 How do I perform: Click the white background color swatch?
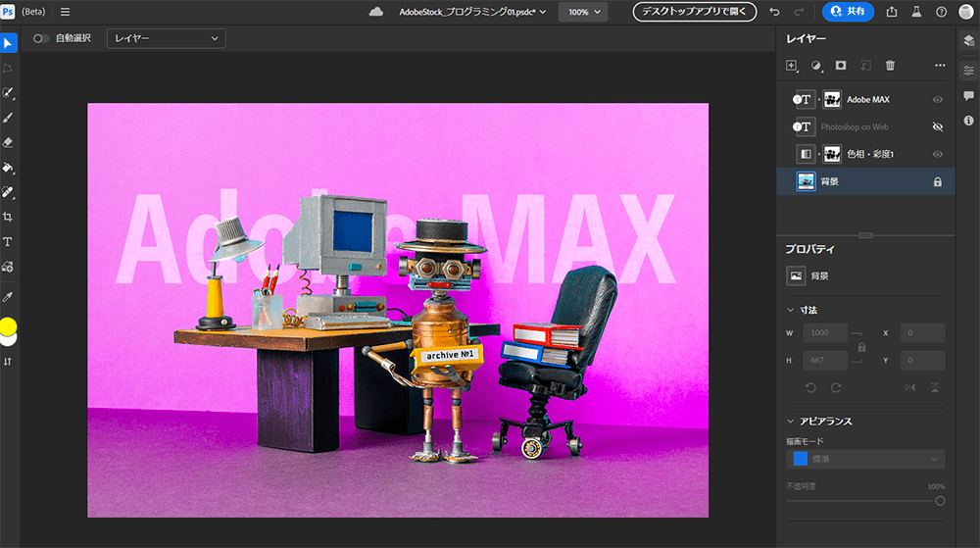[x=10, y=340]
